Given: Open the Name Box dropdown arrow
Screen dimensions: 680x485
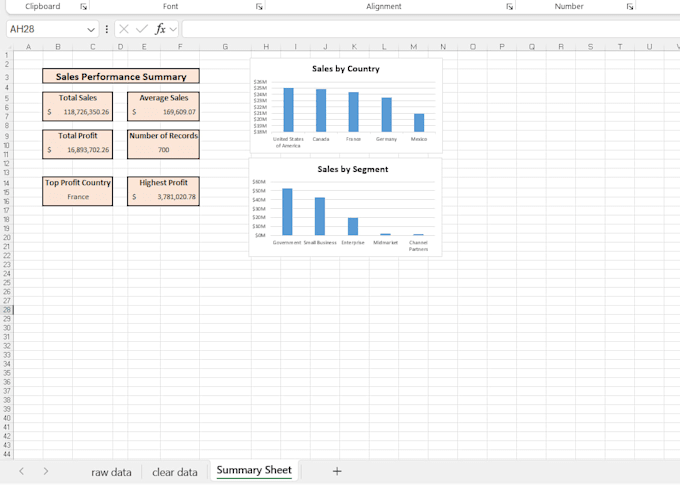Looking at the screenshot, I should coord(91,29).
